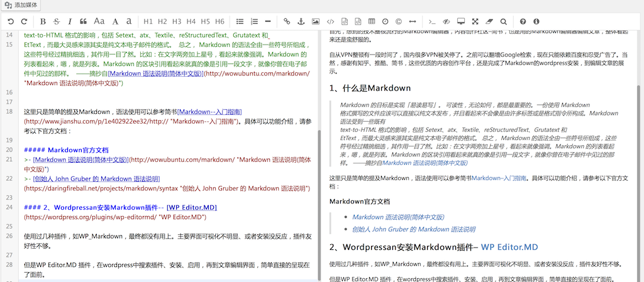This screenshot has height=282, width=644.
Task: Open search with magnifier icon
Action: tap(504, 21)
